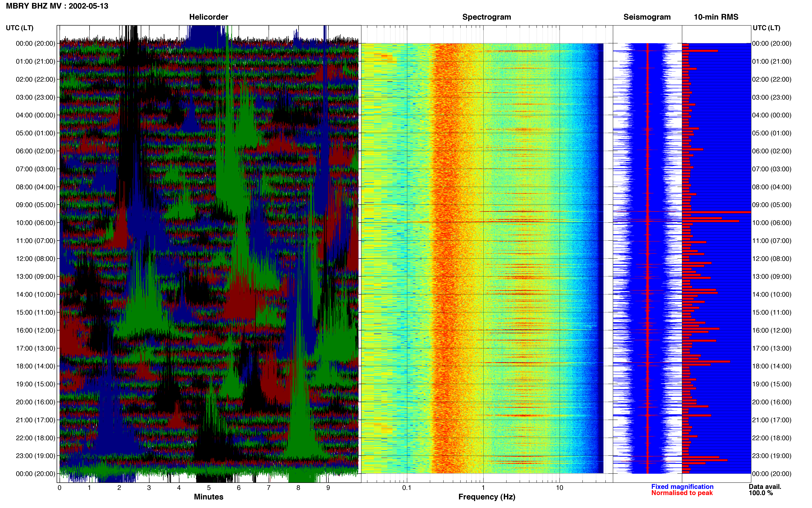Click "21:00 (17:00)" on the Helicorder time axis

coord(36,420)
